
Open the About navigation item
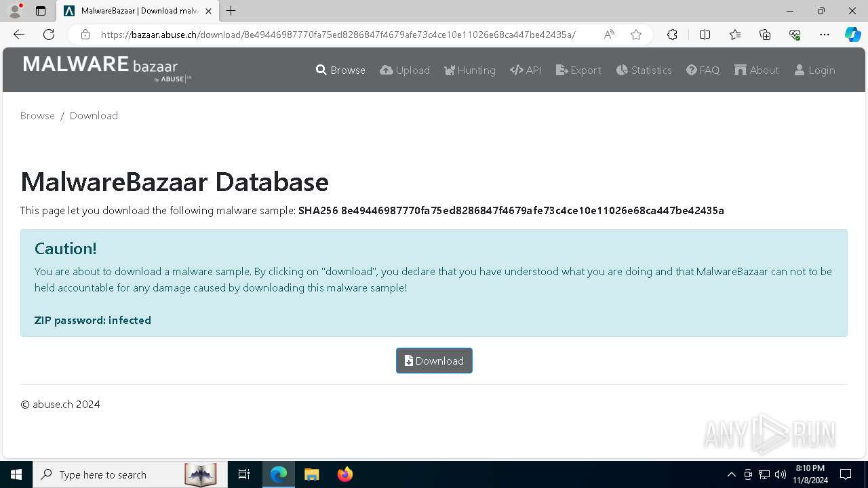[x=756, y=70]
